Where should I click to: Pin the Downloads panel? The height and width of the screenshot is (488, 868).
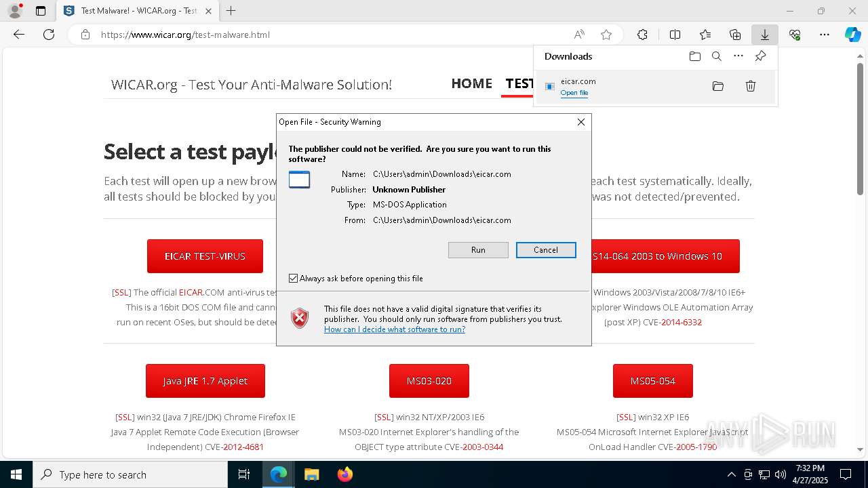(760, 56)
